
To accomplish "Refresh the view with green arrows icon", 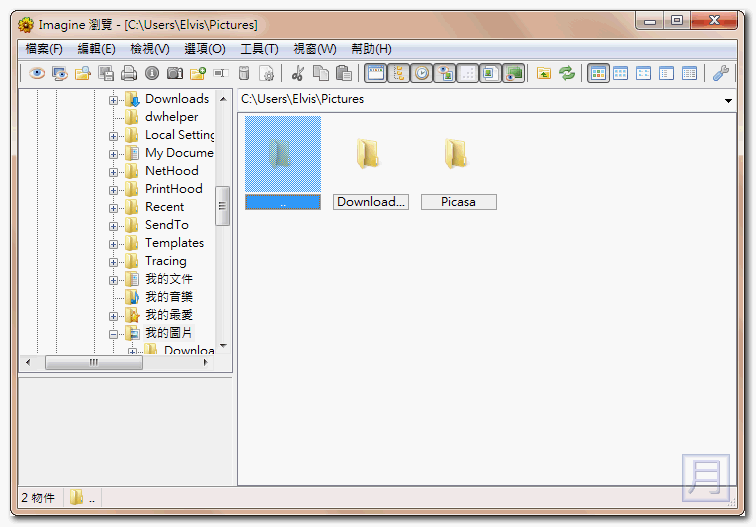I will 567,73.
